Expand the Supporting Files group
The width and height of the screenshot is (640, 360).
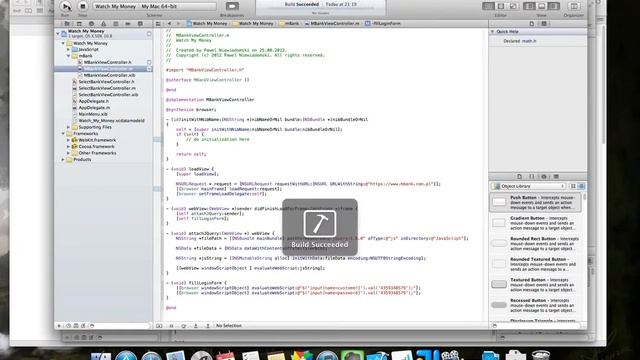coord(69,127)
